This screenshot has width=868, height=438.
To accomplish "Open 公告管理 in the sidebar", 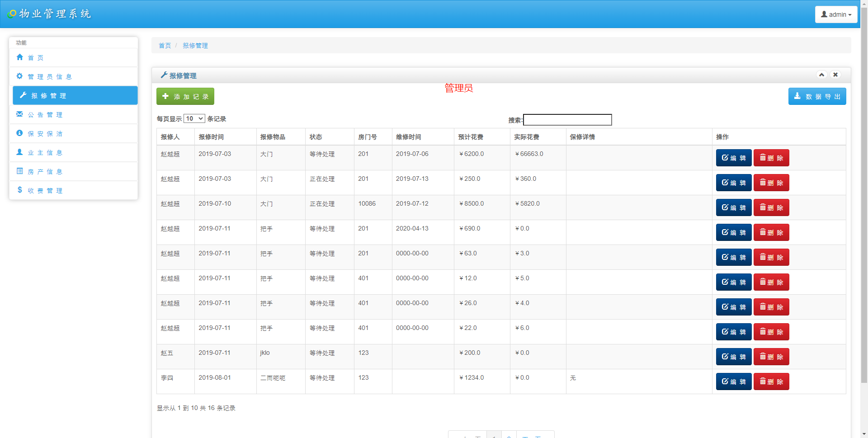I will point(74,115).
